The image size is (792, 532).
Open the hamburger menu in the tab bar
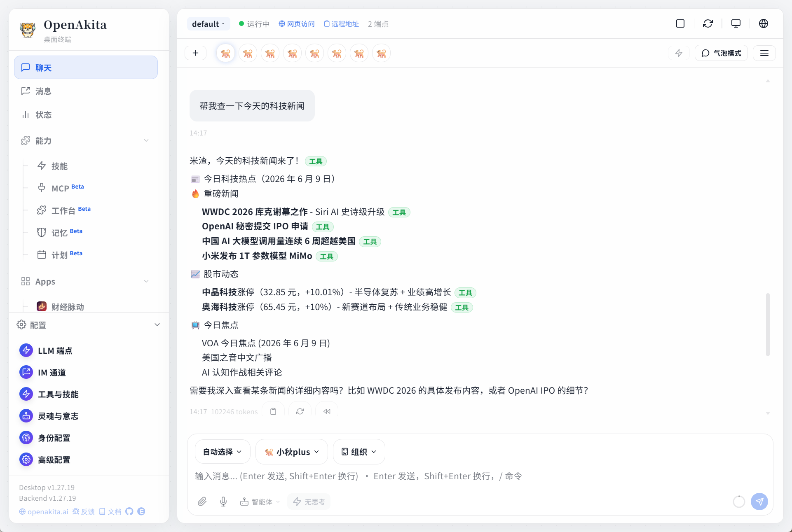764,53
